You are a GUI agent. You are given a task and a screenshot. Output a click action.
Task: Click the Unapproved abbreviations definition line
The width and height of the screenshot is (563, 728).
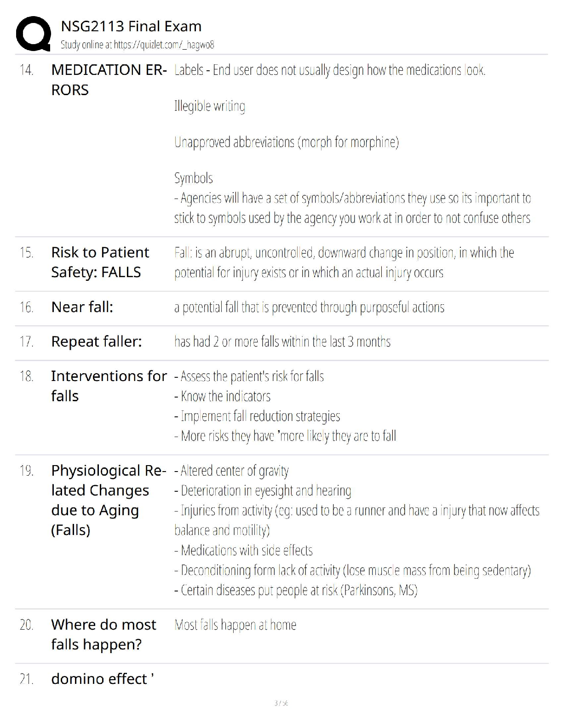pos(286,142)
